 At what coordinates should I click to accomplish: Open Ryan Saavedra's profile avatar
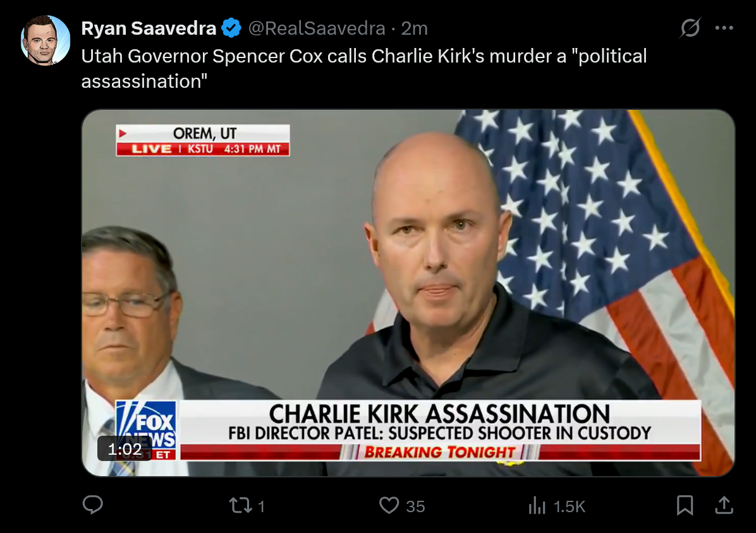(46, 40)
